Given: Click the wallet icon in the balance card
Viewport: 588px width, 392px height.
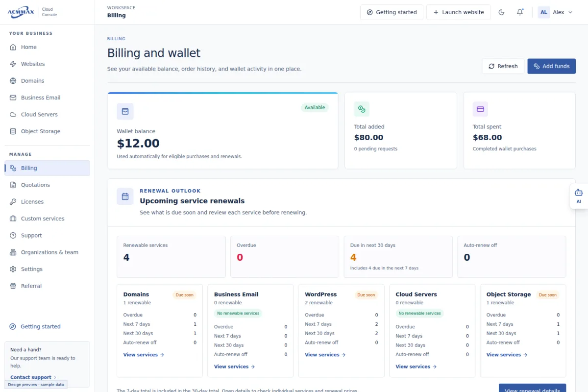Looking at the screenshot, I should pyautogui.click(x=125, y=111).
